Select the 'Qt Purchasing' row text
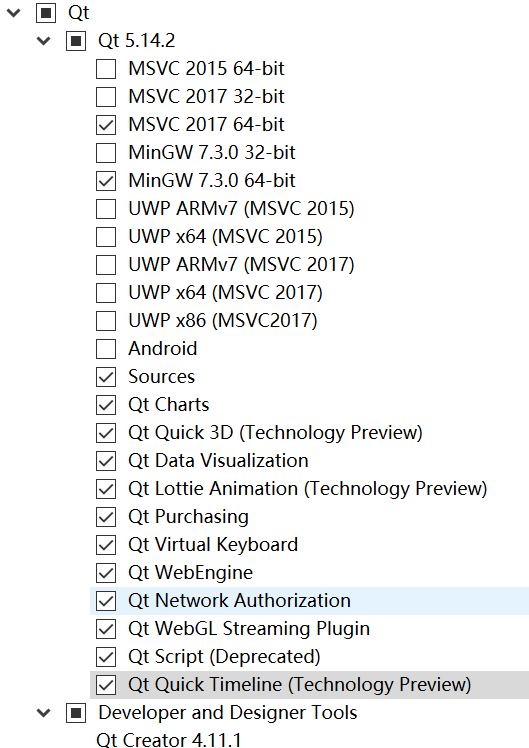This screenshot has width=529, height=748. (188, 517)
